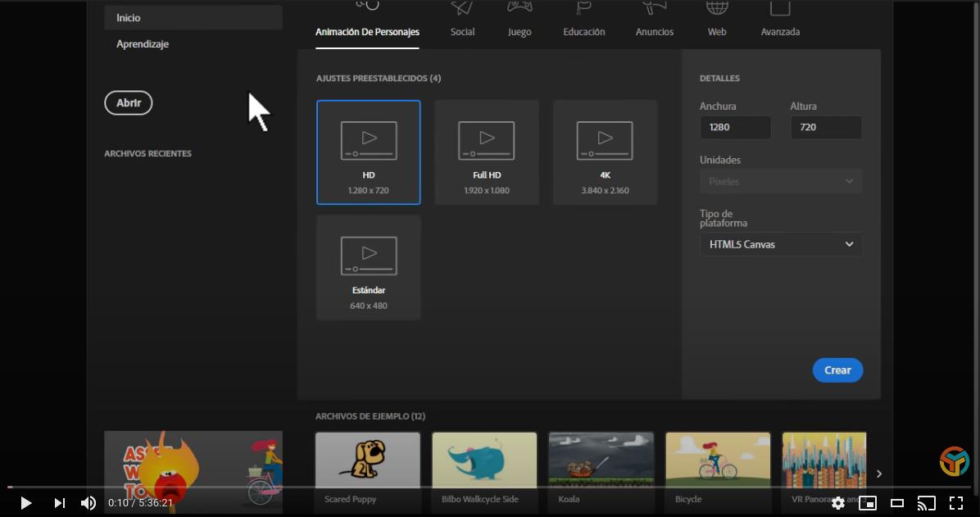Click the Altura label
980x517 pixels.
[803, 107]
